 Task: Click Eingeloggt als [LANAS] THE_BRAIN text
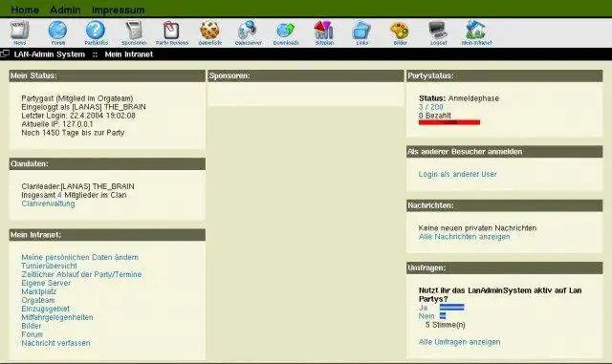tap(83, 107)
